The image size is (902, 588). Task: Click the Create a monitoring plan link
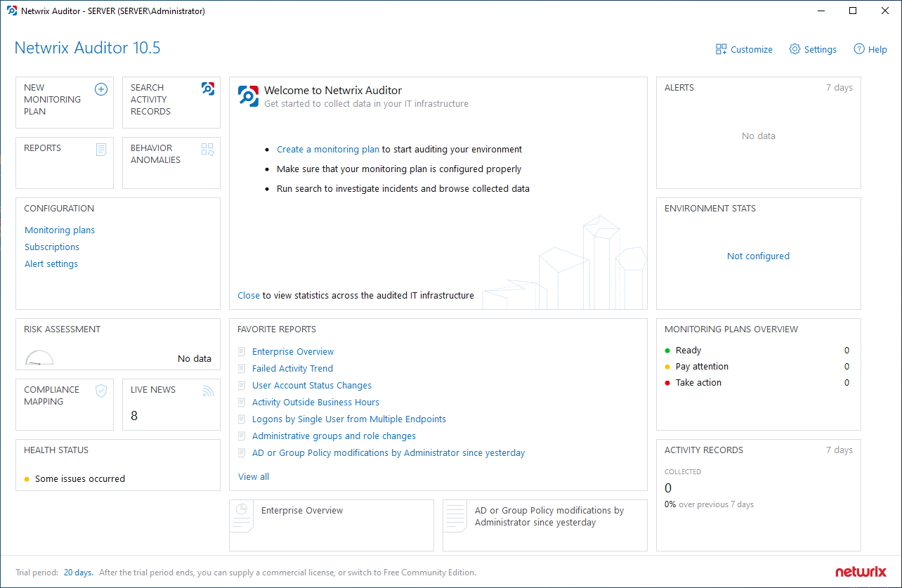(x=328, y=149)
